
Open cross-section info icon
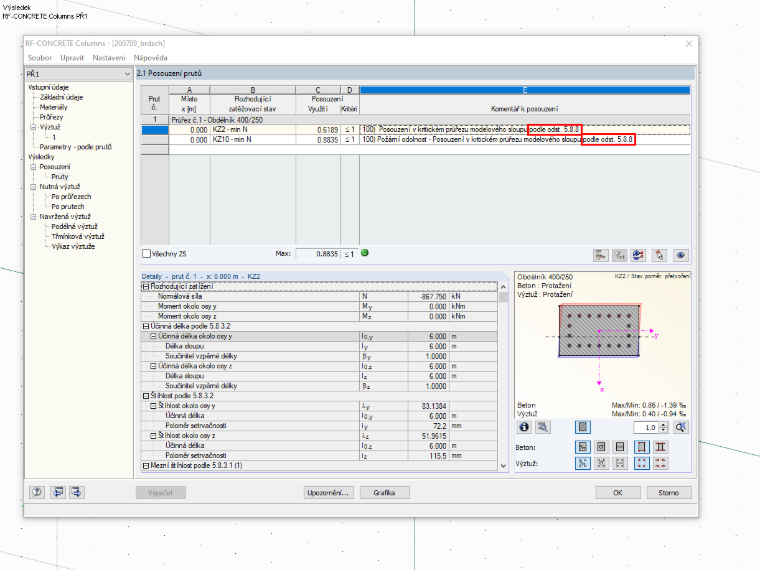524,427
